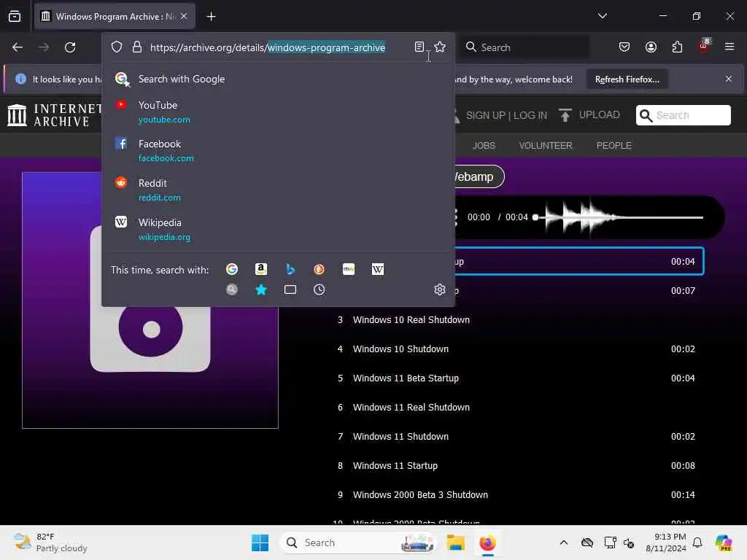Image resolution: width=747 pixels, height=560 pixels.
Task: Open the Firefox hamburger menu
Action: click(729, 47)
